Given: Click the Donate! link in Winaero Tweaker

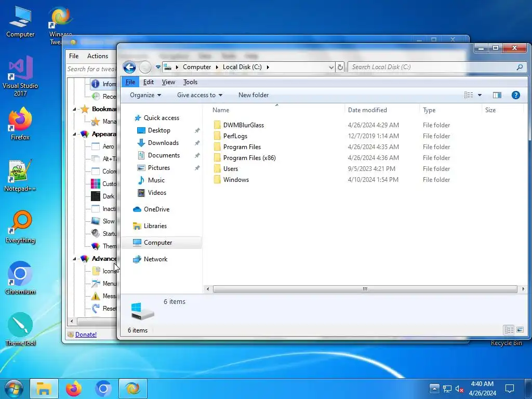Looking at the screenshot, I should point(86,335).
